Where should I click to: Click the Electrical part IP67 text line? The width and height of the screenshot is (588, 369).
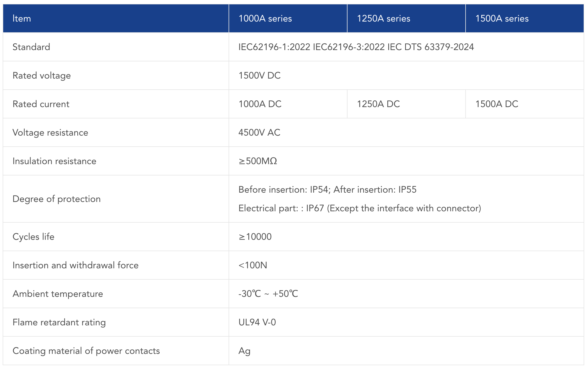coord(359,208)
